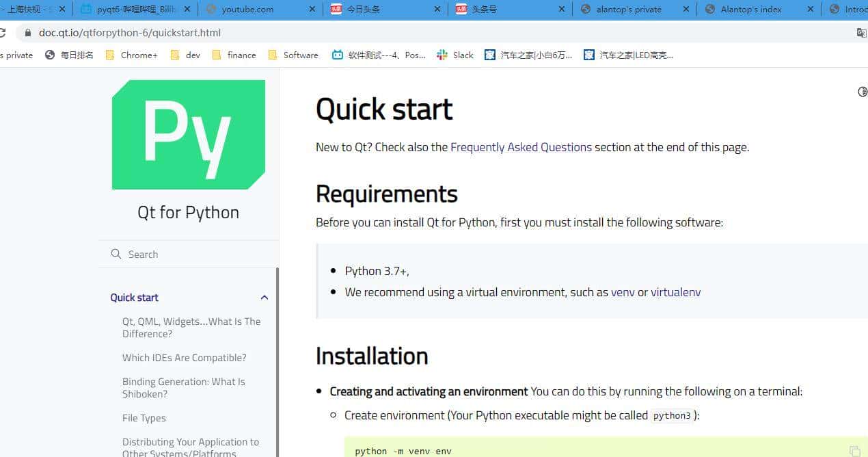Click the page reload icon
868x457 pixels.
pos(3,32)
